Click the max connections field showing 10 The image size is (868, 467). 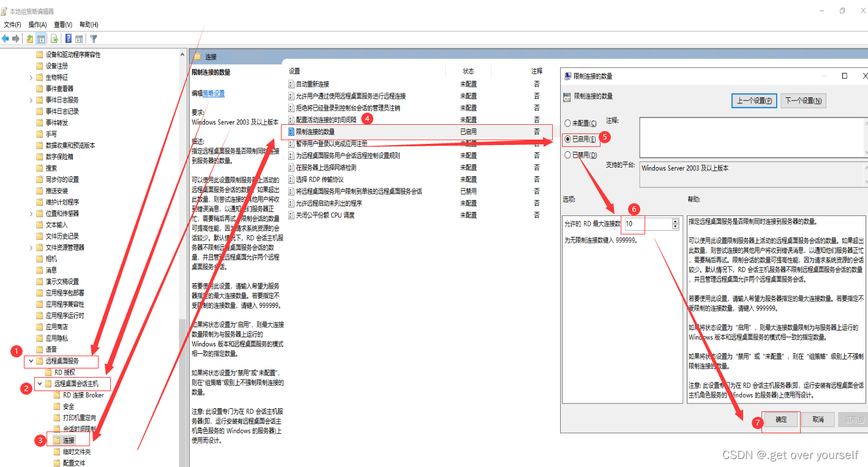[x=647, y=224]
